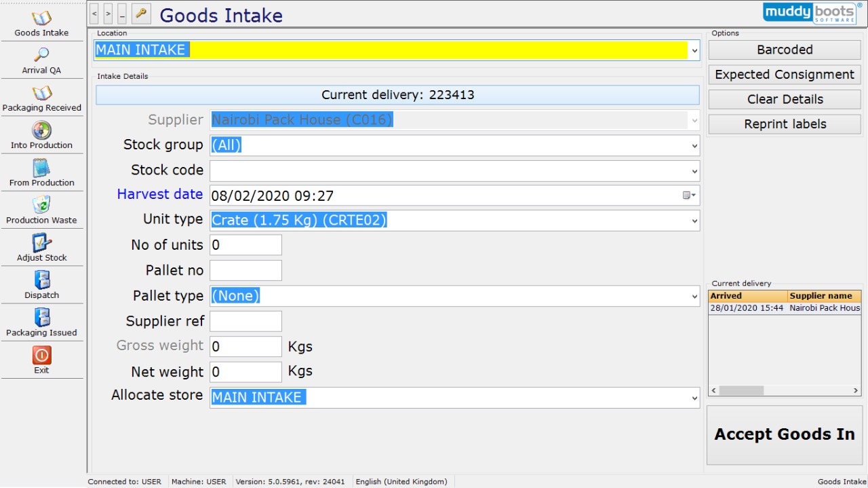Click the Expected Consignment button
The height and width of the screenshot is (488, 868).
[785, 75]
